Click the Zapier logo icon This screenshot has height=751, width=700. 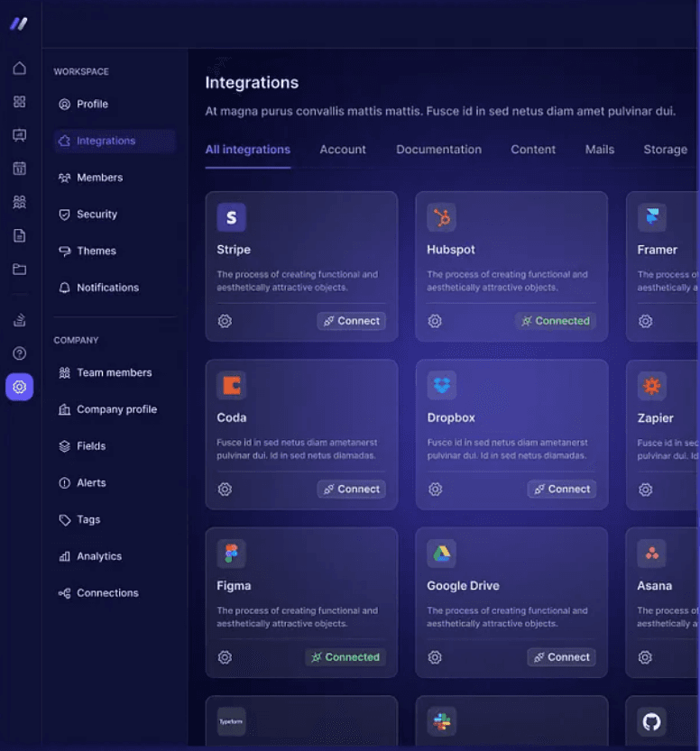(x=651, y=386)
